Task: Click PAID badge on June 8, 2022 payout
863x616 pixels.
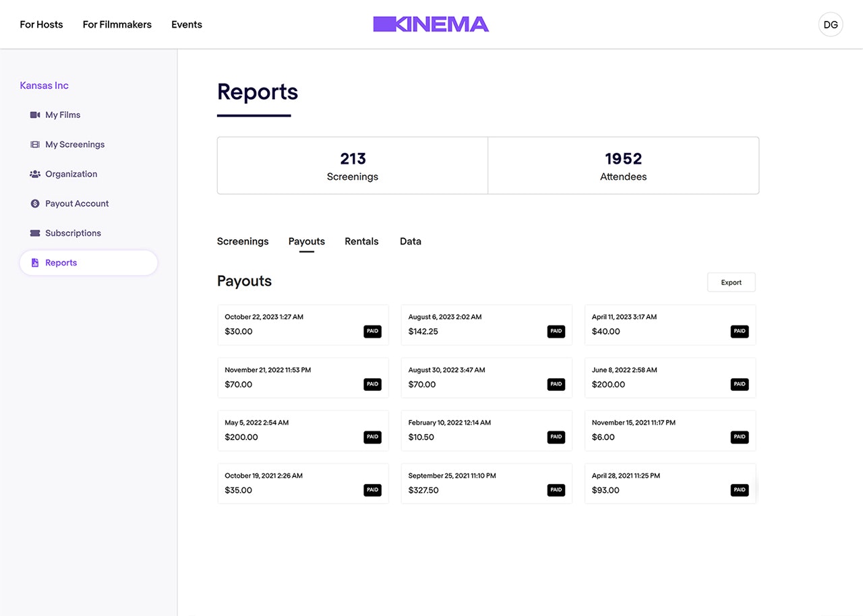Action: coord(740,384)
